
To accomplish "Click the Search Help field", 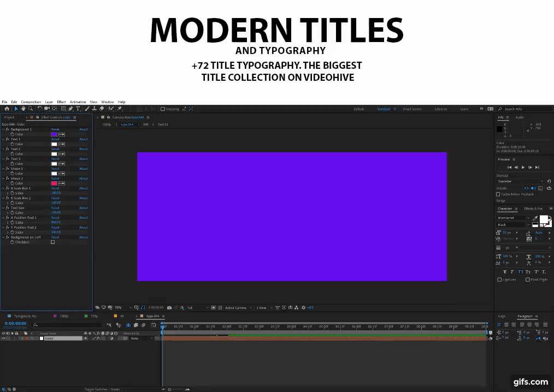I will [524, 109].
